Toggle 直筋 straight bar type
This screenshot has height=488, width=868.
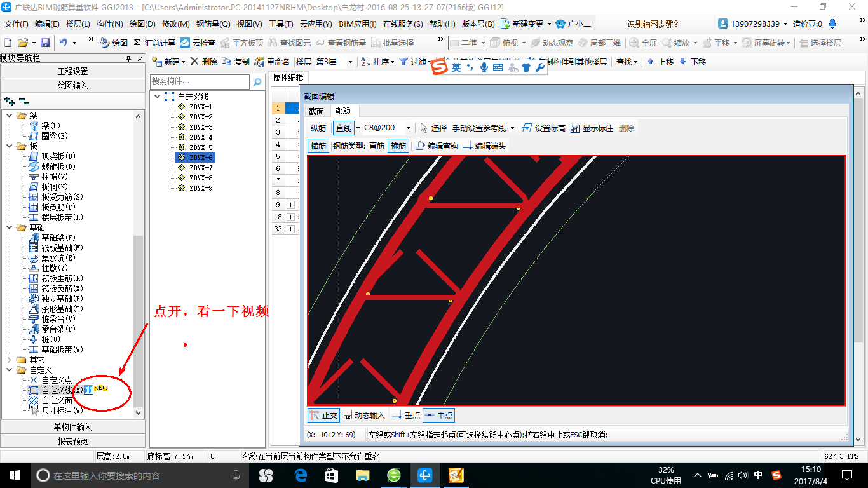(x=377, y=146)
